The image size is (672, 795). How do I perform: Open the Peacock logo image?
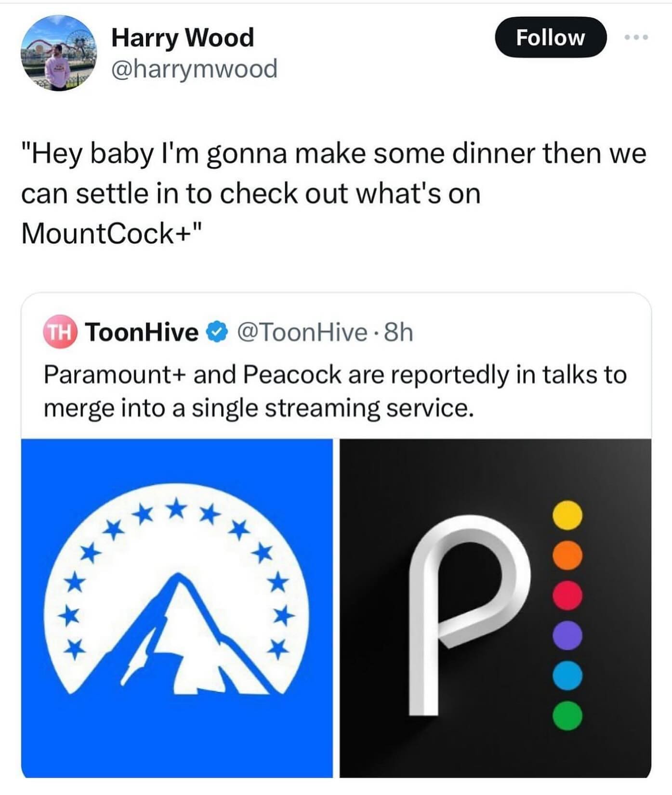point(495,608)
